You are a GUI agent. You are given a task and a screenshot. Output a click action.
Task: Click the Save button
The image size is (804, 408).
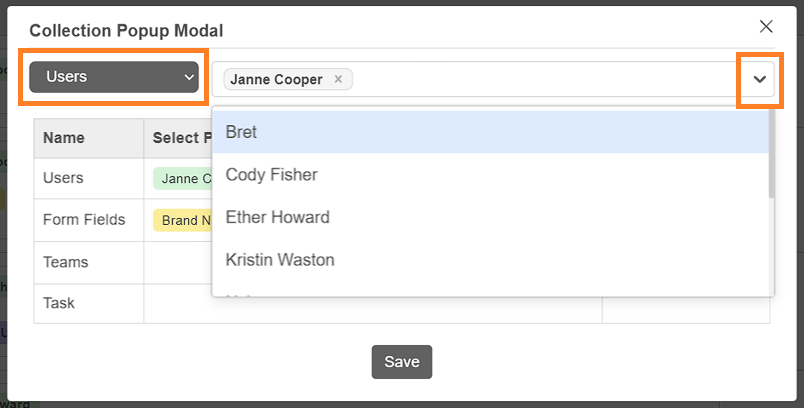[402, 362]
